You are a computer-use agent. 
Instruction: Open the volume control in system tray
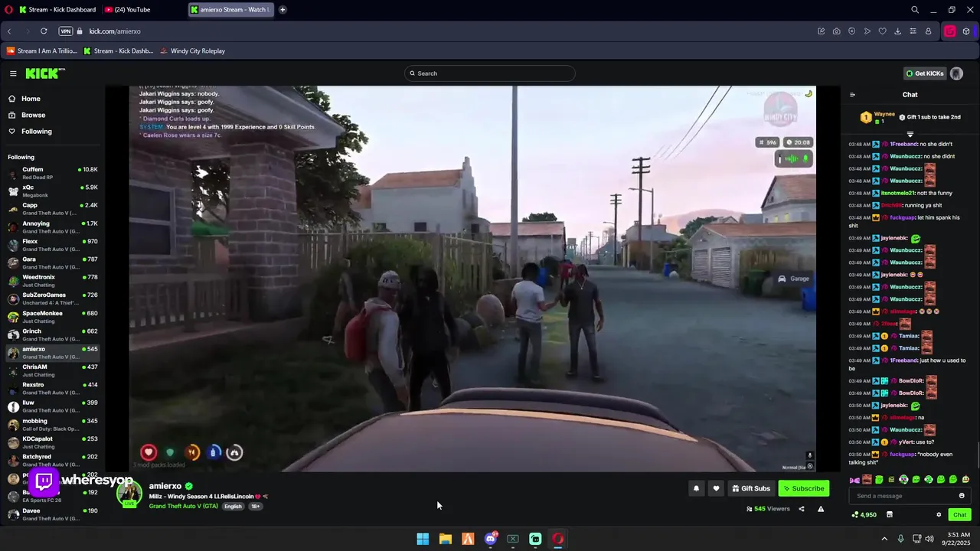pos(929,539)
